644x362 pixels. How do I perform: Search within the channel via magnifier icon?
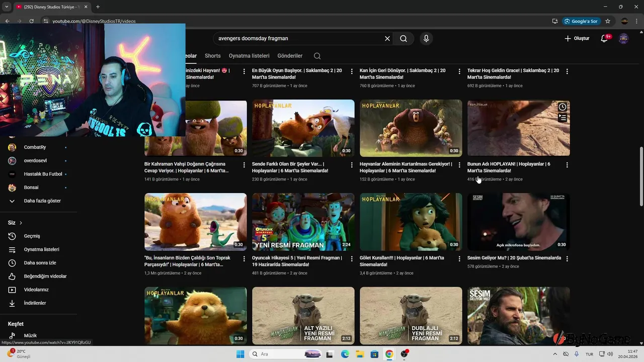317,56
